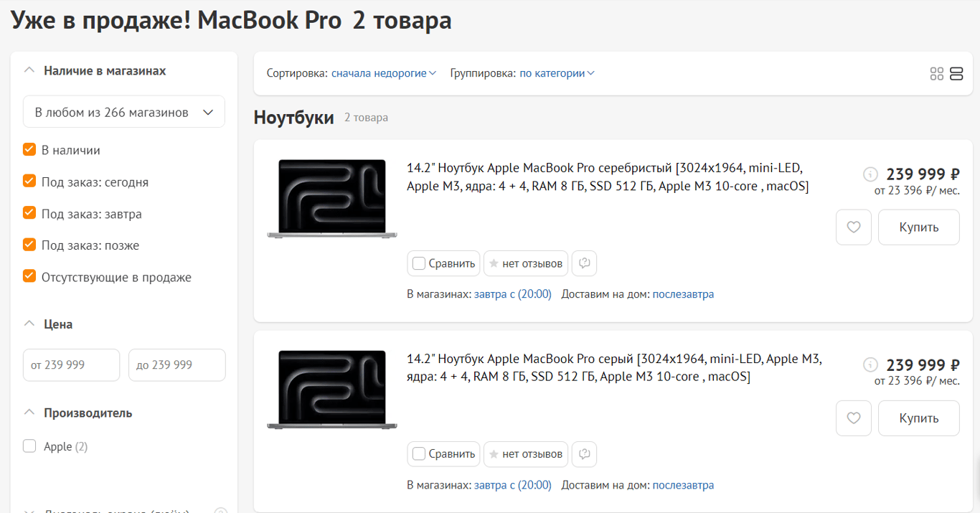
Task: Open questions bubble icon for gray MacBook
Action: click(585, 454)
